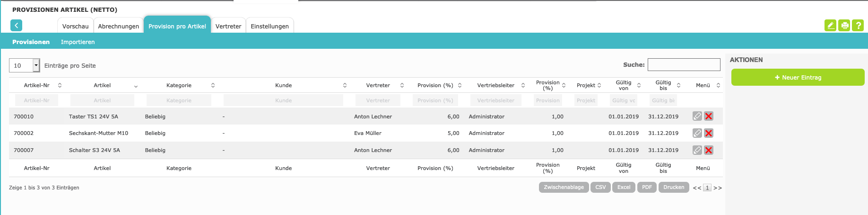Screen dimensions: 868x215
Task: Click the Kunde column filter field
Action: 283,100
